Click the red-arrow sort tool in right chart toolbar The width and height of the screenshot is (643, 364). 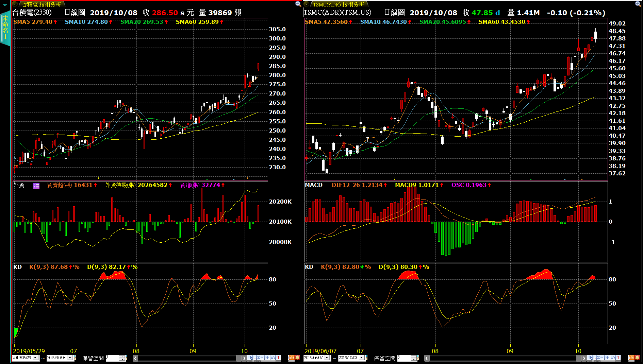coord(595,358)
